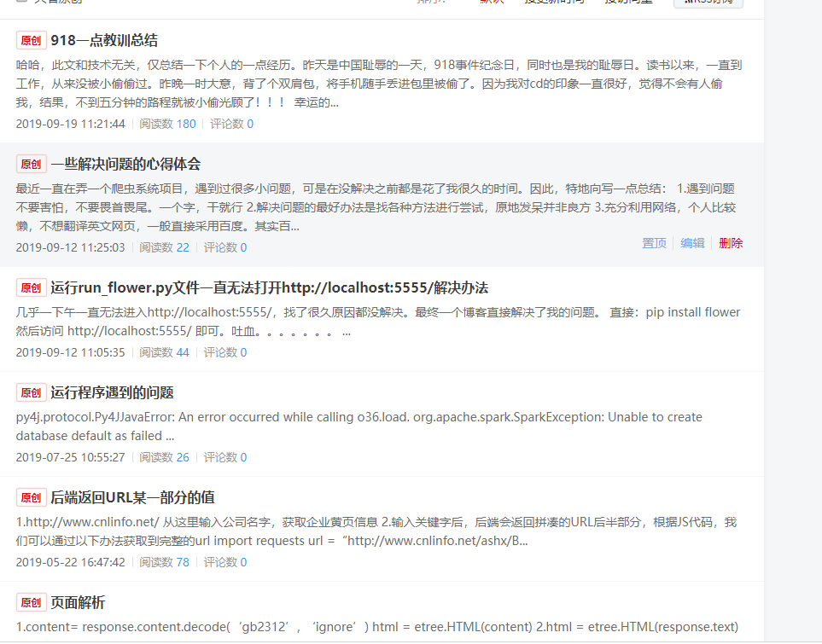822x644 pixels.
Task: Click 评论数 0 of the run_flower.py article
Action: 224,352
